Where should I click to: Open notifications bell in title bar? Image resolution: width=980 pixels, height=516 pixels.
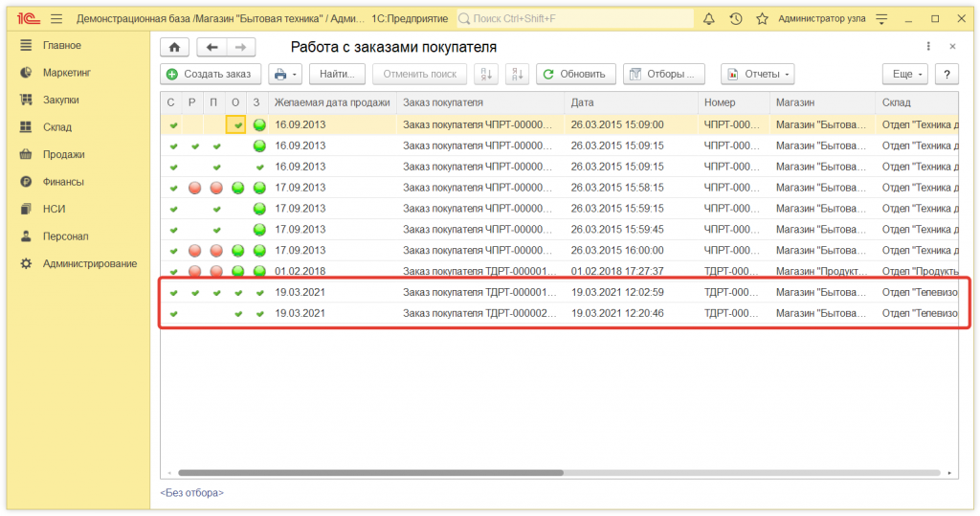coord(708,19)
